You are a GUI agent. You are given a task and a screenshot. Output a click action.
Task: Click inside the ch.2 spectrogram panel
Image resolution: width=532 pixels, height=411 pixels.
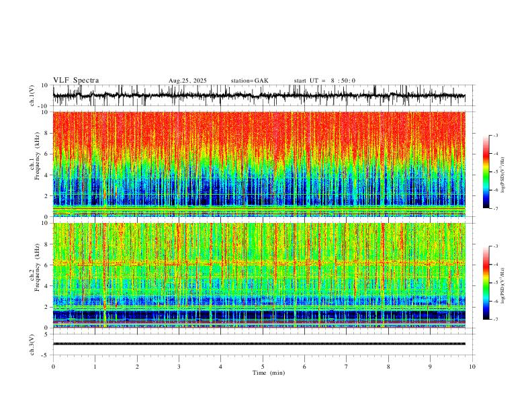tap(259, 275)
